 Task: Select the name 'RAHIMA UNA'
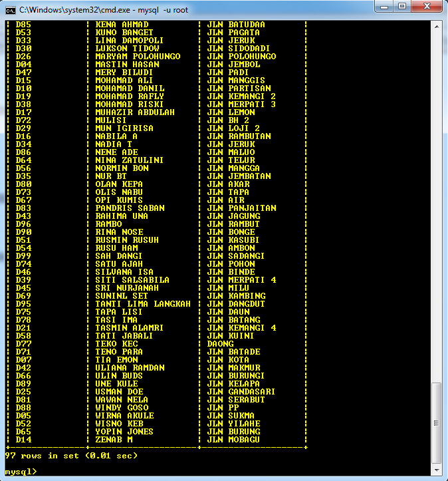122,216
